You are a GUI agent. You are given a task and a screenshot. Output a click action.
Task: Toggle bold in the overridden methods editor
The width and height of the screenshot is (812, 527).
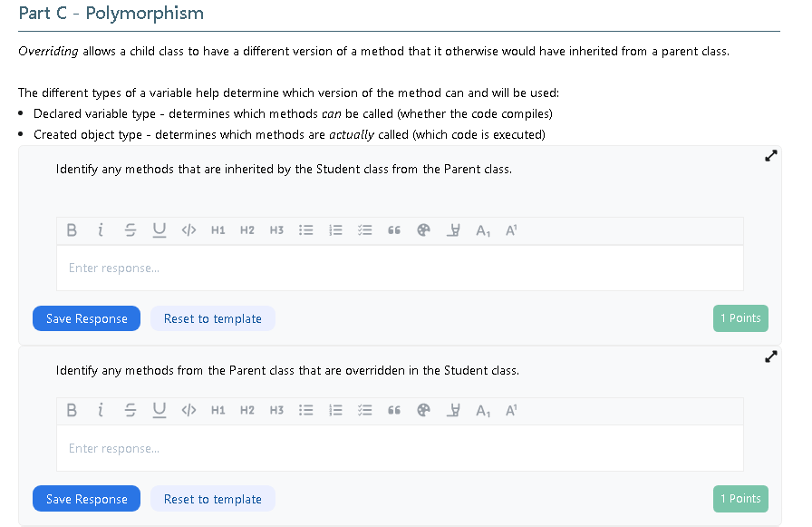pos(72,410)
